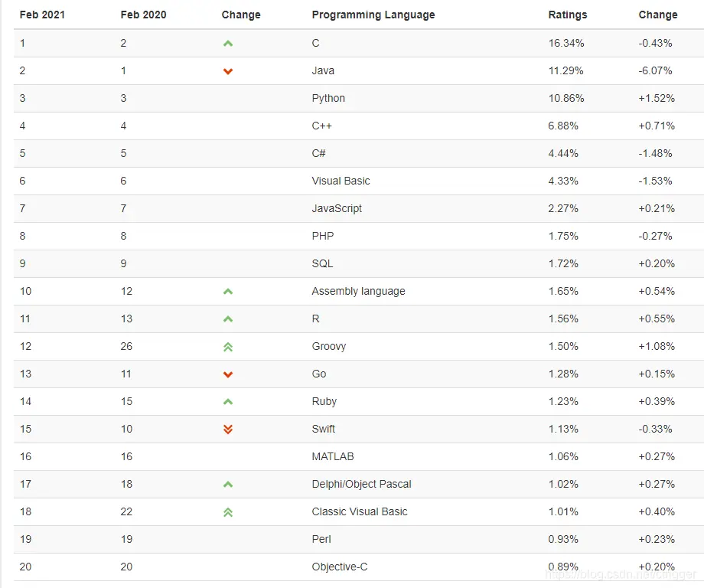Click the MATLAB language entry
The width and height of the screenshot is (704, 588).
pos(333,456)
